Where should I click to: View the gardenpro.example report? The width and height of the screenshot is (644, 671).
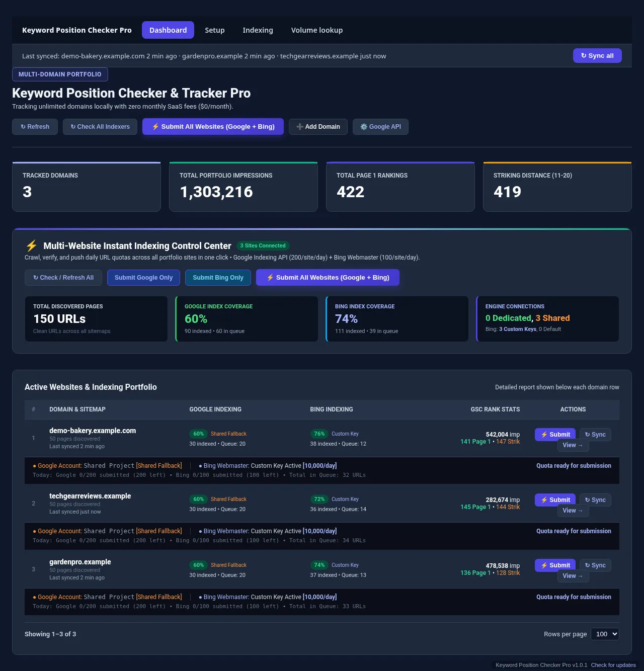[573, 576]
